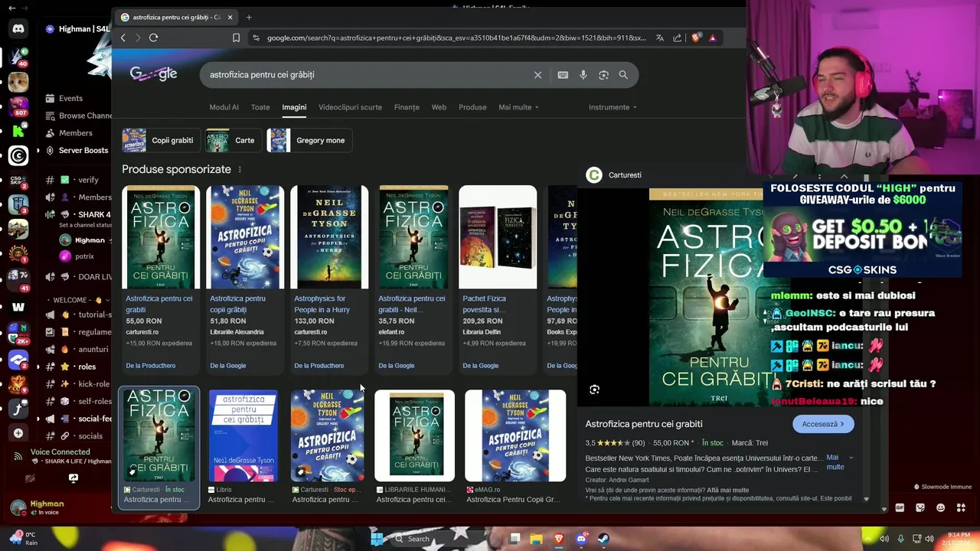
Task: Open Libris Astrofizica image result
Action: [243, 448]
